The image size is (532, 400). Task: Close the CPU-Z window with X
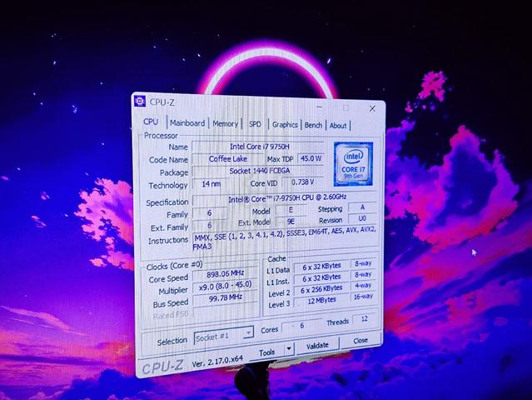click(x=372, y=108)
